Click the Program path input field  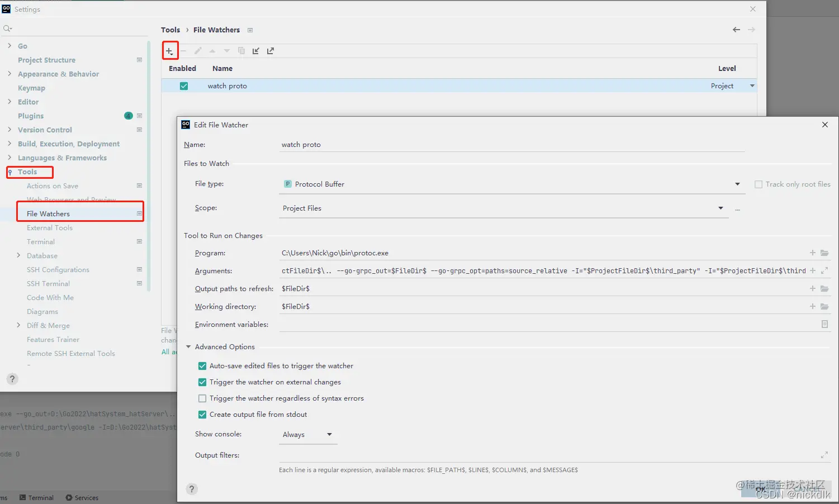[x=542, y=253]
